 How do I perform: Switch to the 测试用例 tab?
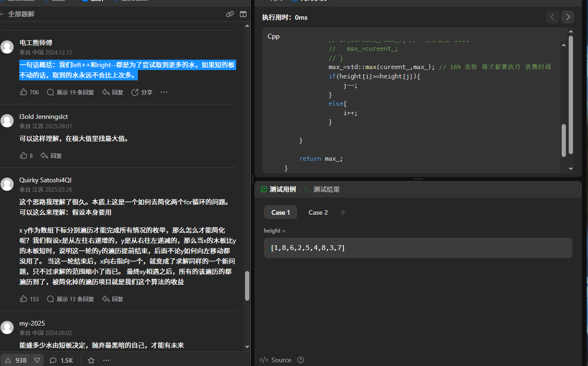coord(278,189)
